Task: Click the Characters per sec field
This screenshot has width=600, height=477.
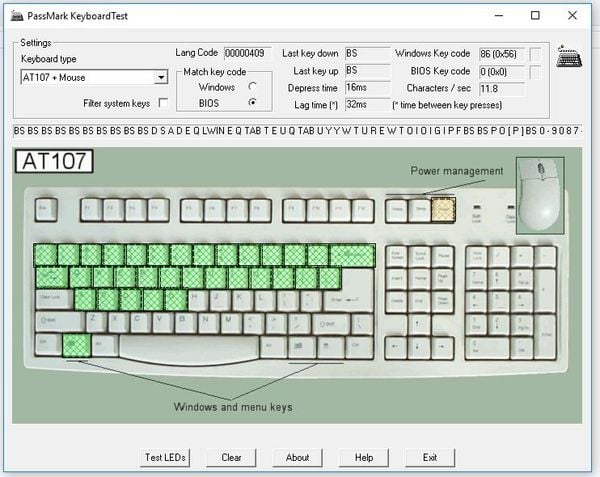Action: (x=502, y=89)
